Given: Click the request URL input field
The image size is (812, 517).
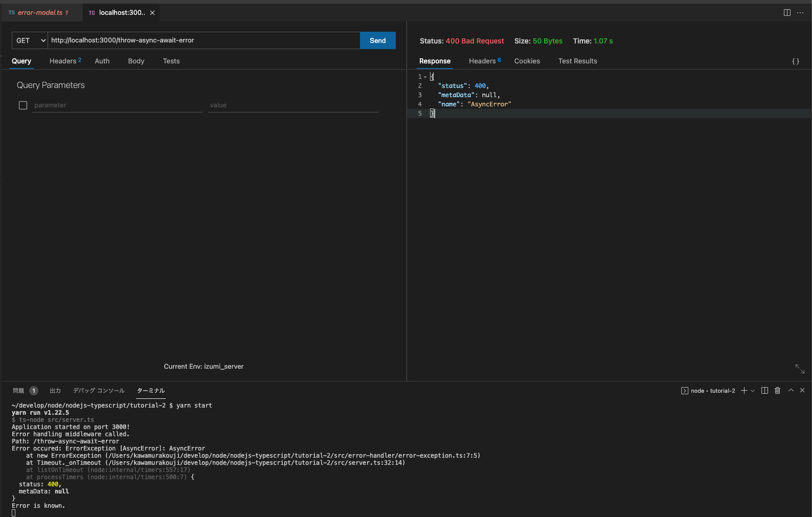Looking at the screenshot, I should (x=204, y=40).
